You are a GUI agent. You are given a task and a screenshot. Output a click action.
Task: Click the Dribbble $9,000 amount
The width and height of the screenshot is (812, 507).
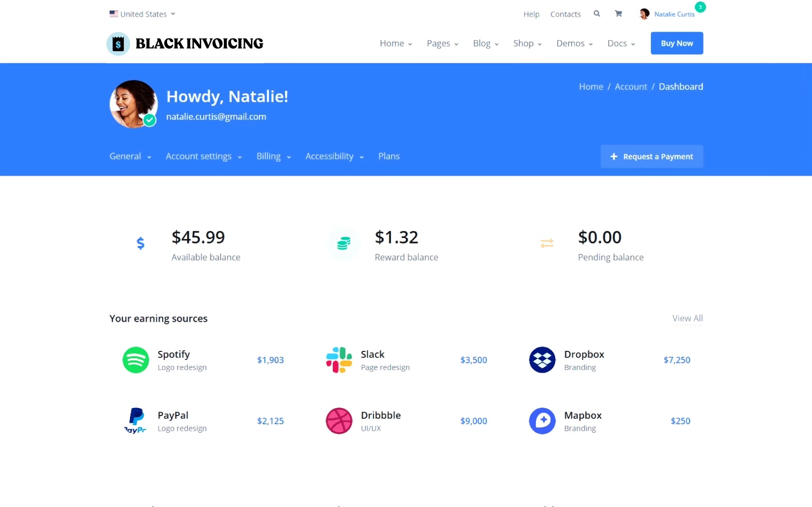(474, 421)
